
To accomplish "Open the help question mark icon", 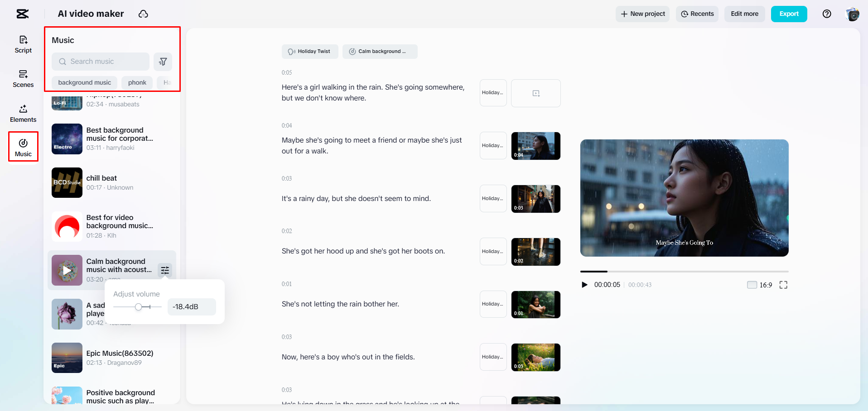I will tap(827, 14).
